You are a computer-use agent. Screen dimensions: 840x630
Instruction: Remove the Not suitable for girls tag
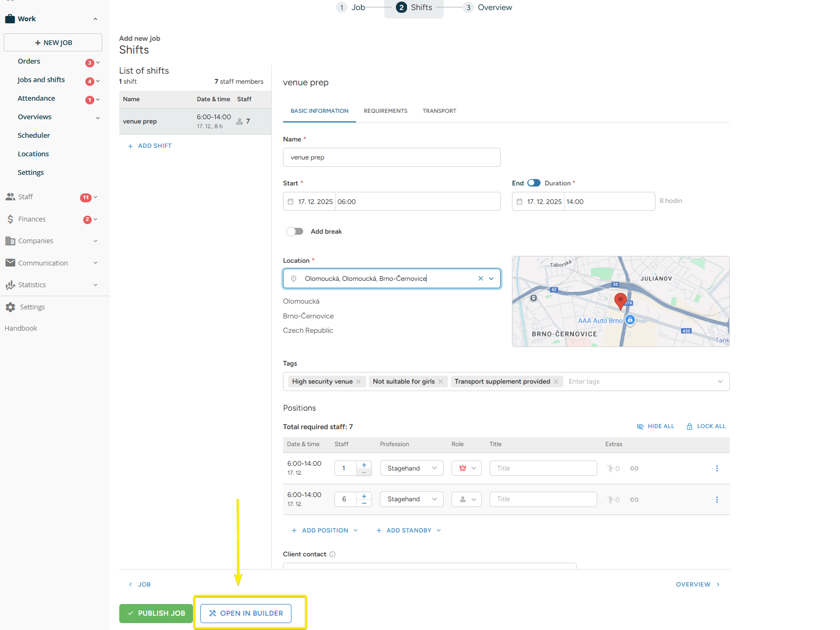tap(440, 381)
